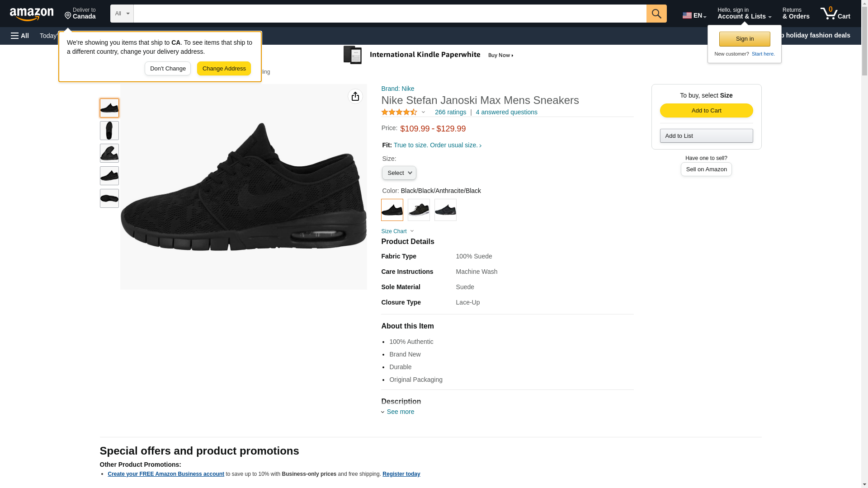Open the shopping cart icon
The height and width of the screenshot is (488, 868).
coord(835,14)
